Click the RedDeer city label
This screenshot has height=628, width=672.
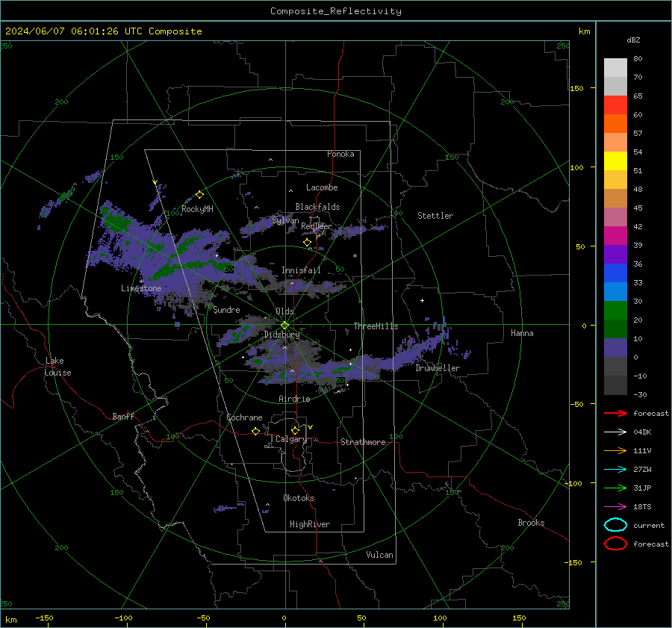click(x=317, y=226)
